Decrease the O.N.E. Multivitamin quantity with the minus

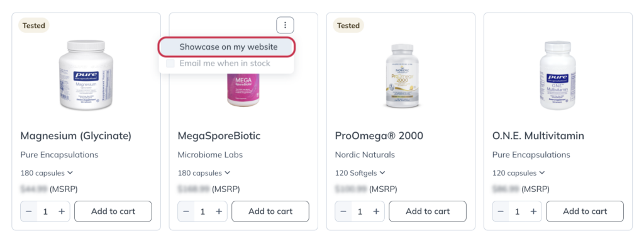click(x=501, y=211)
